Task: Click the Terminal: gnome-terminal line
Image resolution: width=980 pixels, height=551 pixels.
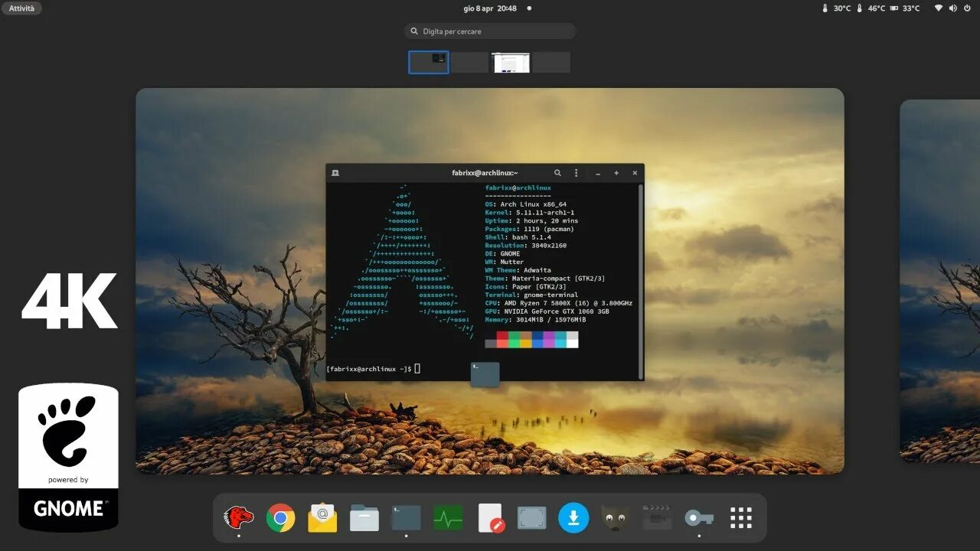Action: 531,295
